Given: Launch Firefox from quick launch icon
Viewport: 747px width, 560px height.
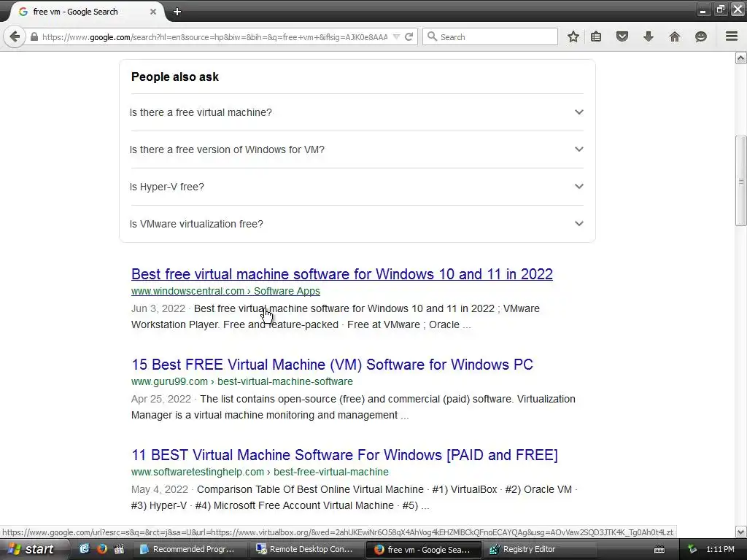Looking at the screenshot, I should (101, 548).
